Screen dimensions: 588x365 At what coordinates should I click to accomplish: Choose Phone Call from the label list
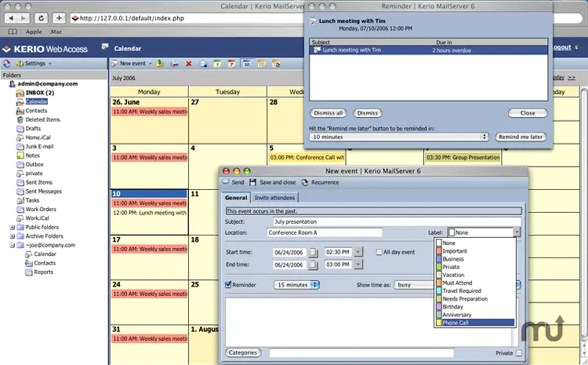(475, 323)
